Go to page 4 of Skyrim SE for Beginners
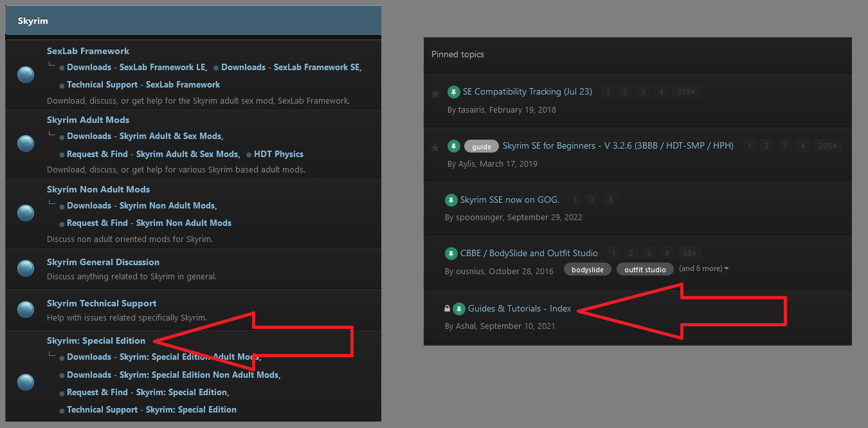Viewport: 868px width, 428px height. pyautogui.click(x=802, y=146)
